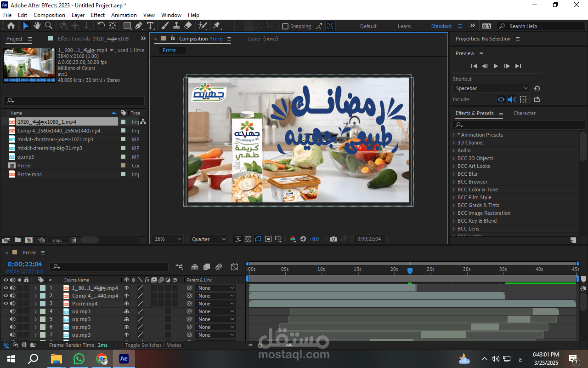588x368 pixels.
Task: Click the Region of Interest icon
Action: click(268, 239)
